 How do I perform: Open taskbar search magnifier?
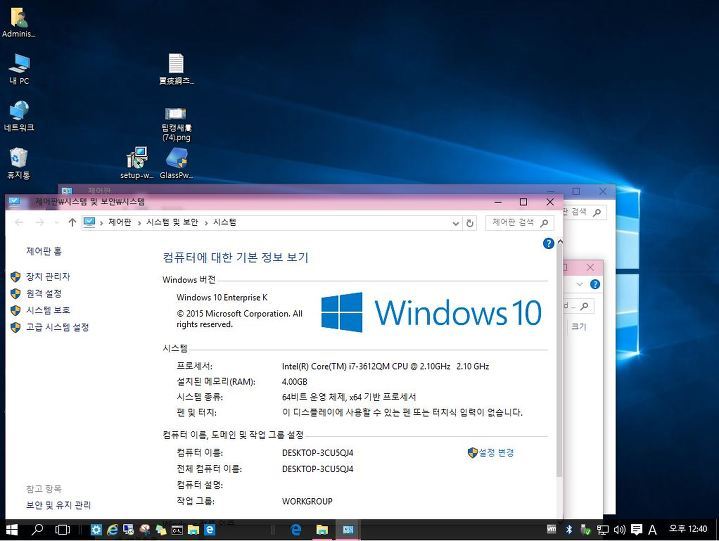38,530
